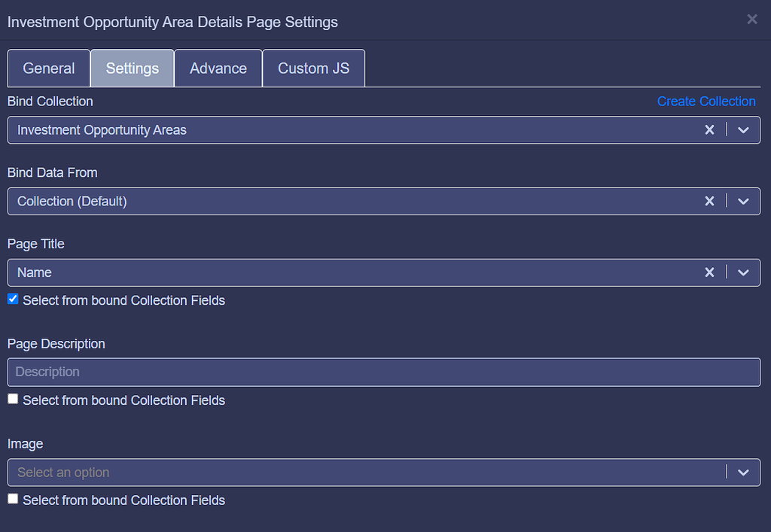Clear the Bind Collection selection
771x532 pixels.
(x=709, y=130)
